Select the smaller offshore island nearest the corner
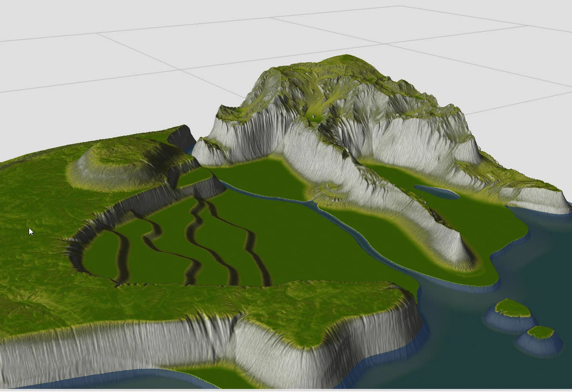This screenshot has height=392, width=572. pos(539,341)
